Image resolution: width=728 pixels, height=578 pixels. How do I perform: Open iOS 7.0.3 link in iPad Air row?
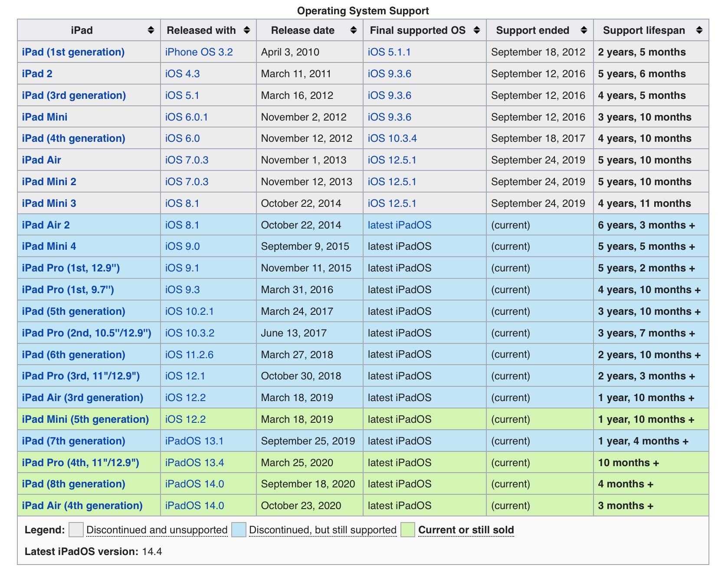point(187,160)
